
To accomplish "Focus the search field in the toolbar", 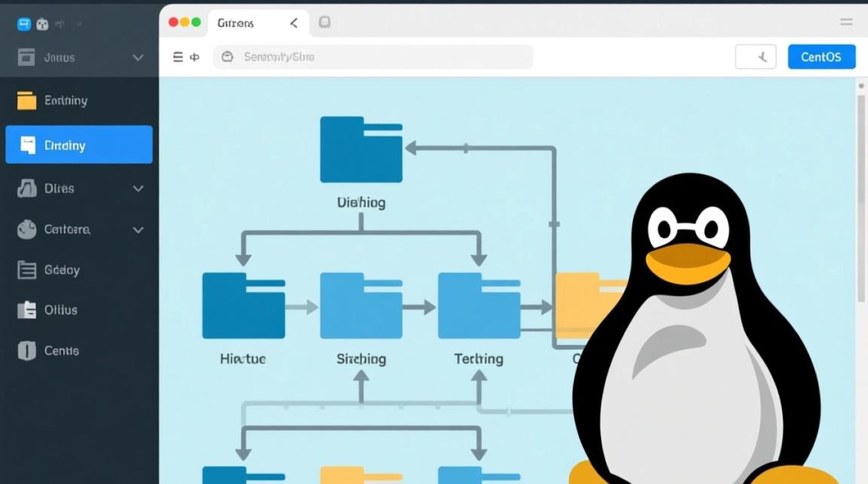I will click(373, 57).
